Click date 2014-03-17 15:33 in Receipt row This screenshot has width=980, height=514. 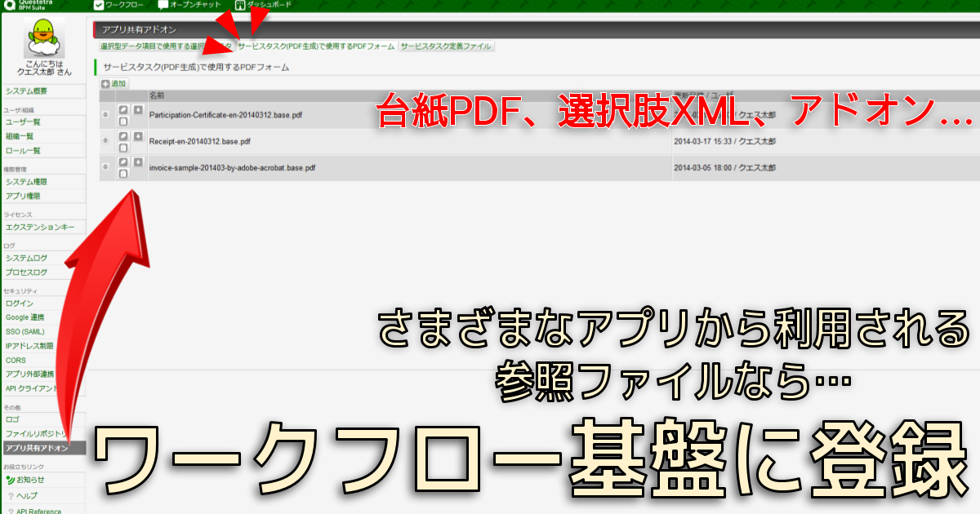(703, 141)
